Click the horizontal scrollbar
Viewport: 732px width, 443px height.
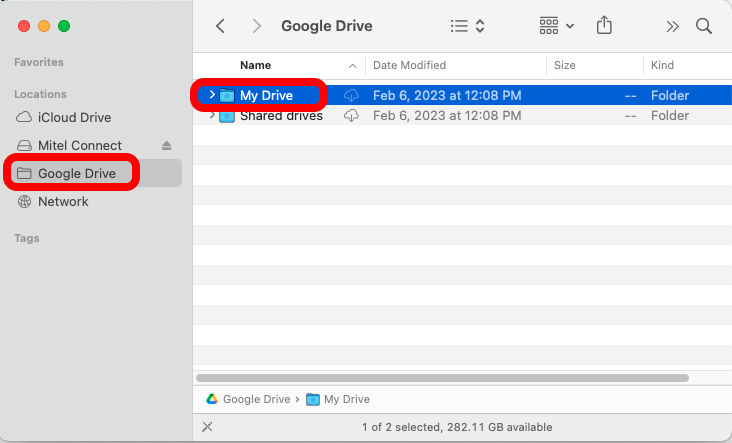click(x=442, y=378)
